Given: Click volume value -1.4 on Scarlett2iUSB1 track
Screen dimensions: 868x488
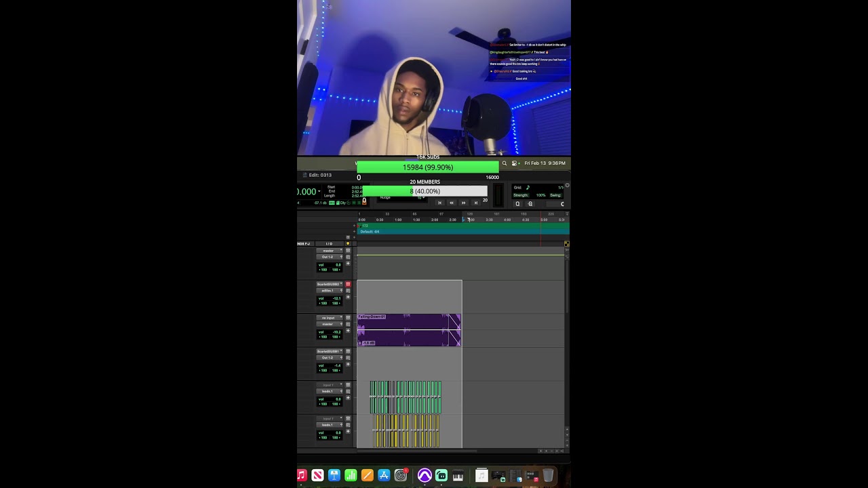Looking at the screenshot, I should [x=338, y=365].
